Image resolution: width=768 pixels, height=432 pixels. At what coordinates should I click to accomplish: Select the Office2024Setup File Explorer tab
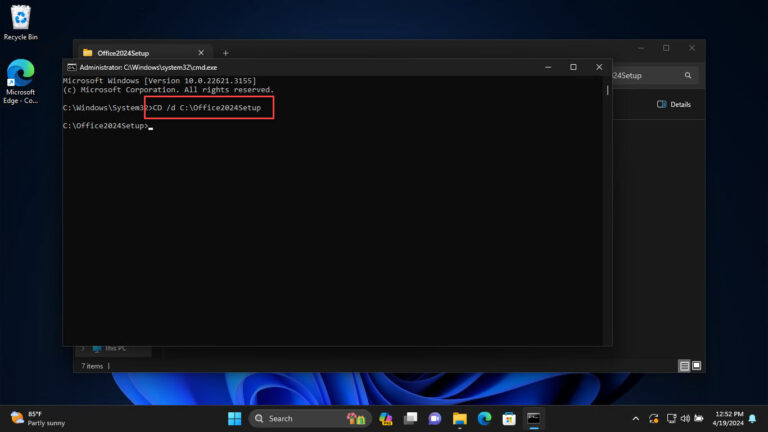coord(140,52)
